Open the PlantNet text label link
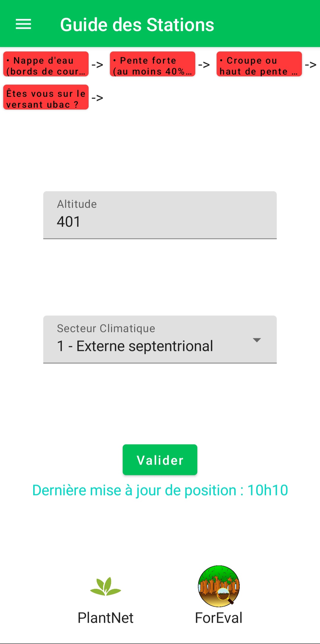The height and width of the screenshot is (644, 320). (x=105, y=618)
